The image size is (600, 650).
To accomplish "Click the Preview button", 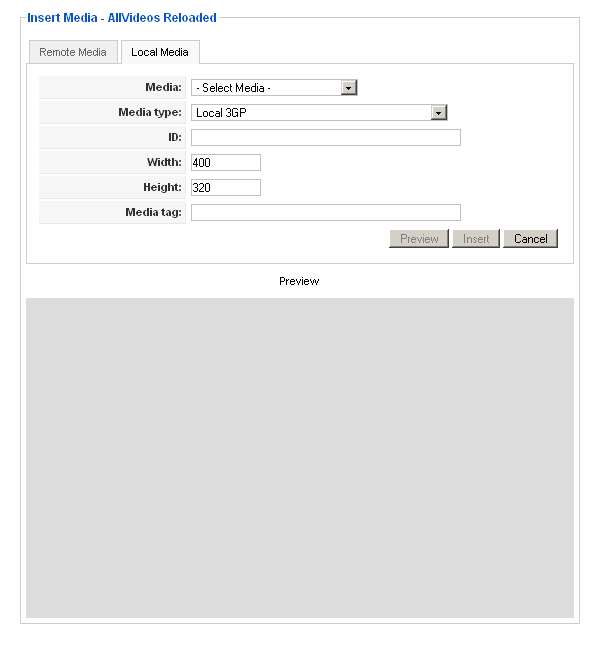I will point(419,239).
